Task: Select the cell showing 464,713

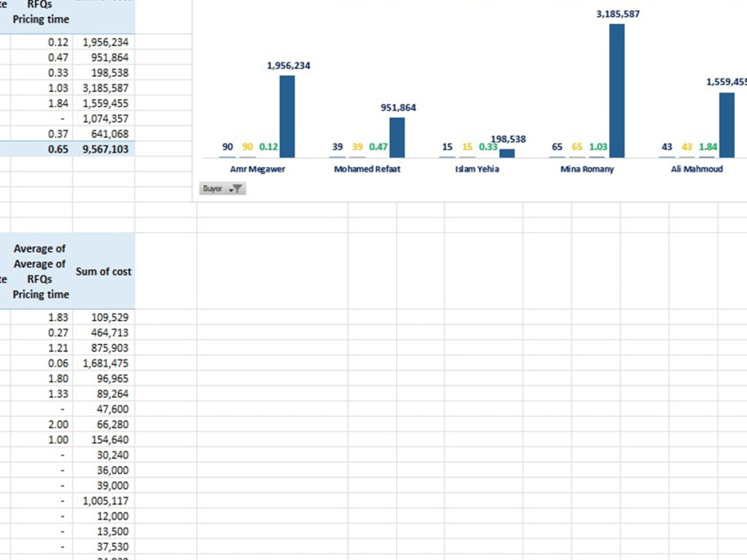Action: click(104, 332)
